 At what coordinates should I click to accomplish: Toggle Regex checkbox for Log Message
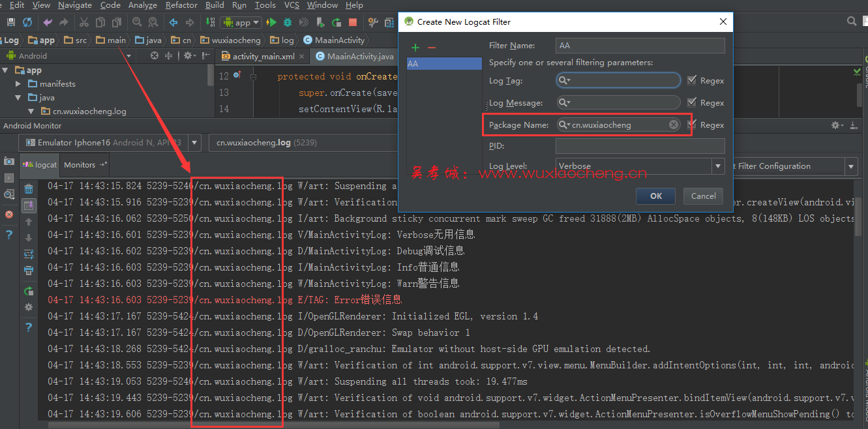pos(692,102)
